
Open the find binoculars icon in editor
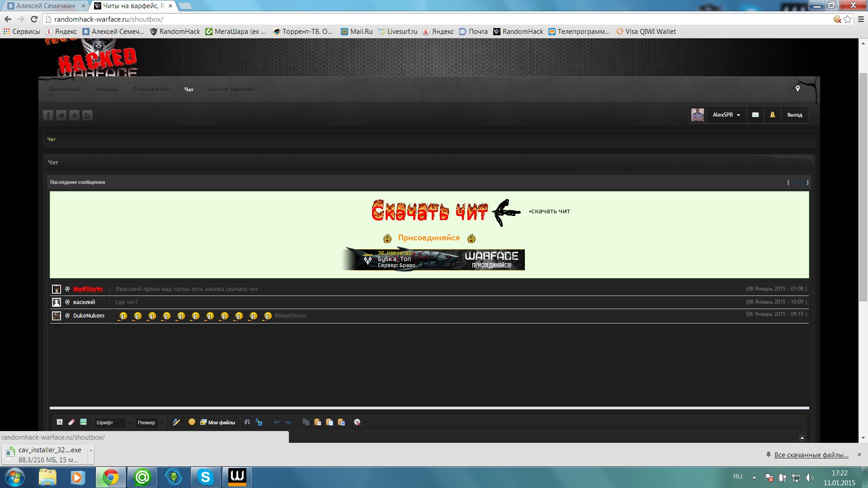(247, 422)
